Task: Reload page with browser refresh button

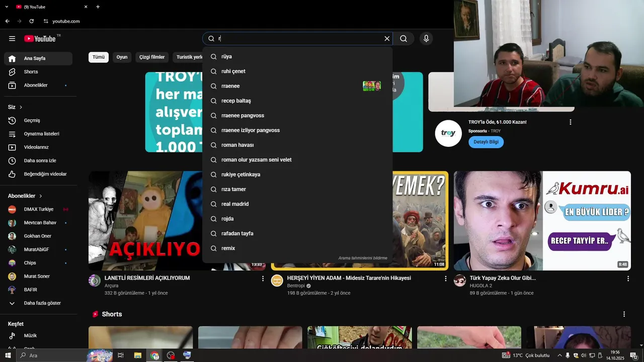Action: click(31, 21)
